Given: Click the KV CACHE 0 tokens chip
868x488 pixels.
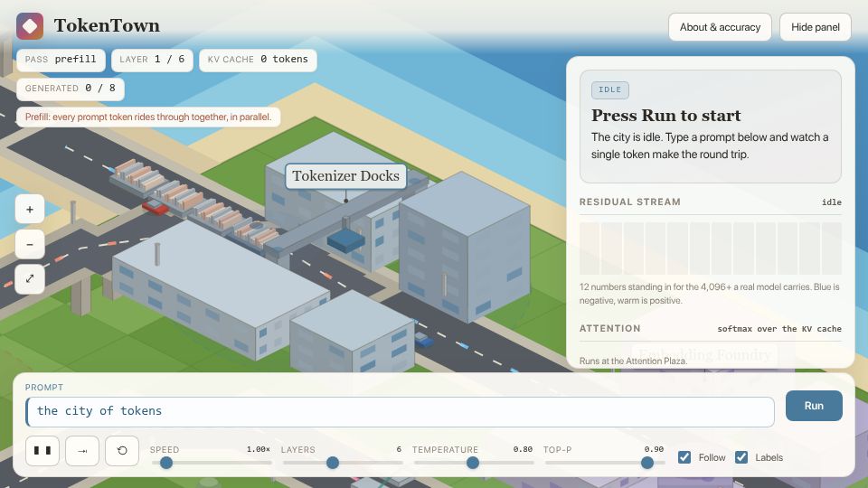Looking at the screenshot, I should (x=258, y=60).
